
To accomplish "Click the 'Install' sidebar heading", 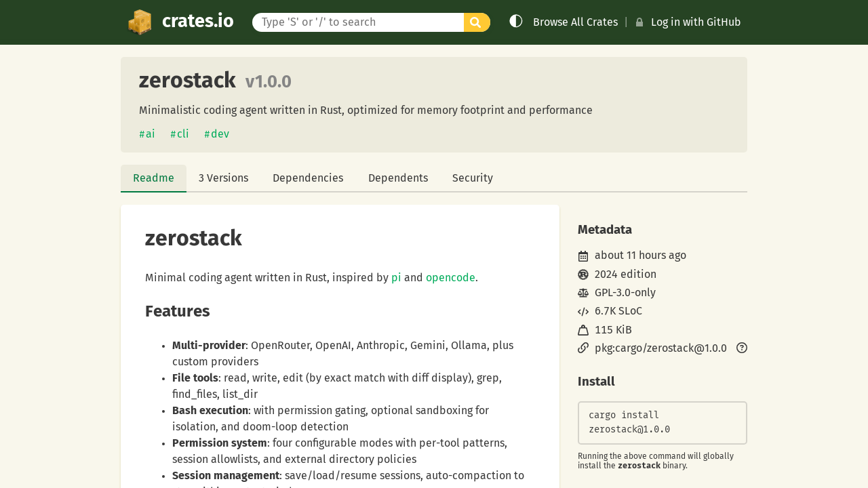I will coord(596,382).
